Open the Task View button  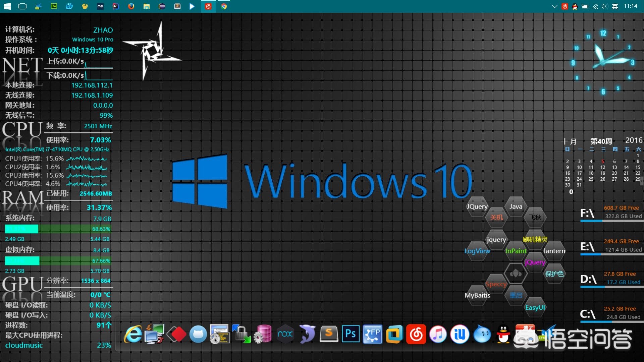22,6
